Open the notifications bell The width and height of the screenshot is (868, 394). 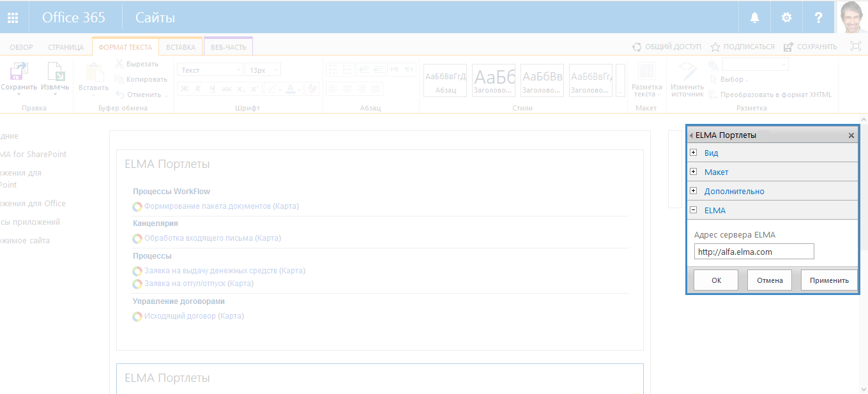click(754, 17)
